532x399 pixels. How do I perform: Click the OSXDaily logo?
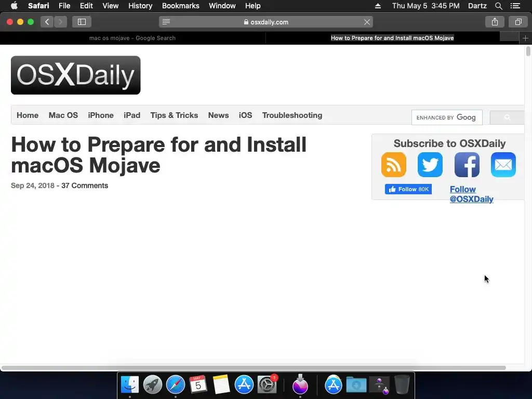(x=76, y=75)
